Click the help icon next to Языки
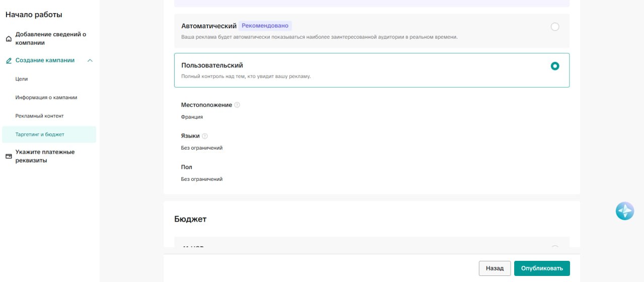This screenshot has width=644, height=282. coord(205,136)
